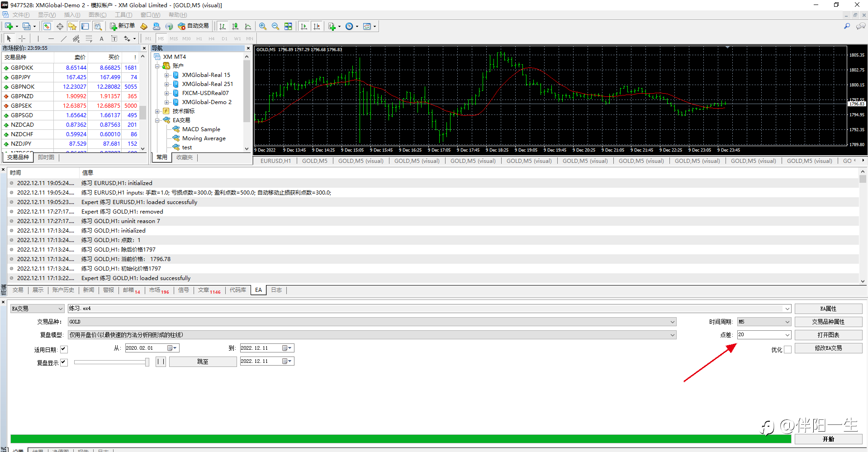Open the 插入(I) menu
The height and width of the screenshot is (452, 868).
(x=72, y=15)
